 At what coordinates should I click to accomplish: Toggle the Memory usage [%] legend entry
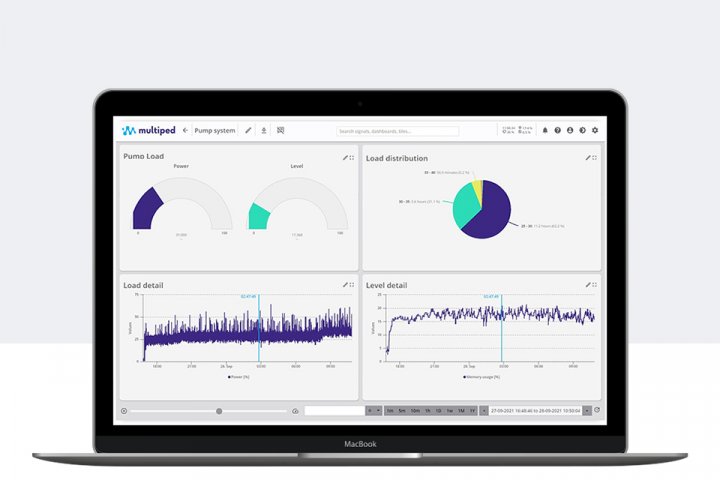point(482,377)
